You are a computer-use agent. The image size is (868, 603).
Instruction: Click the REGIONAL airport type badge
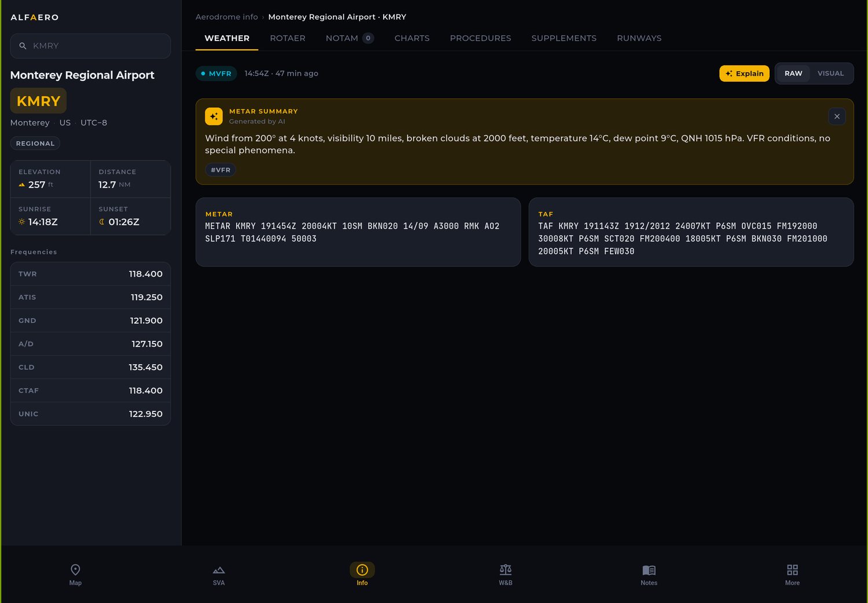pyautogui.click(x=35, y=144)
